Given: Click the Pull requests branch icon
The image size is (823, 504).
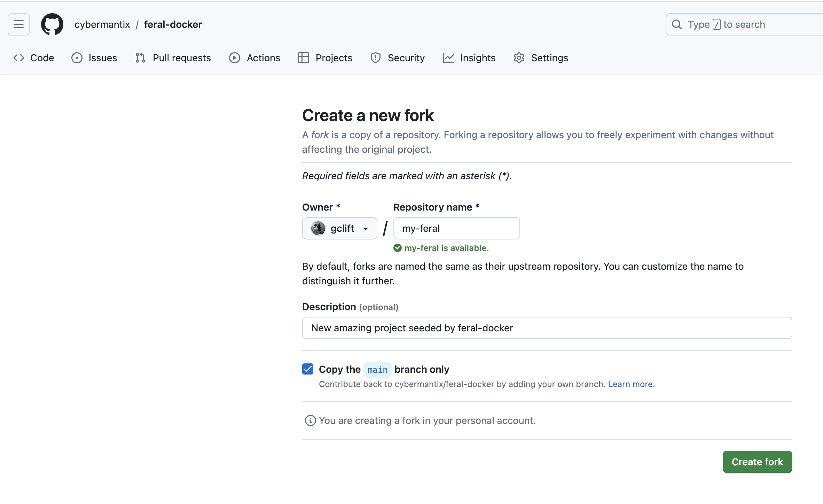Looking at the screenshot, I should tap(140, 58).
